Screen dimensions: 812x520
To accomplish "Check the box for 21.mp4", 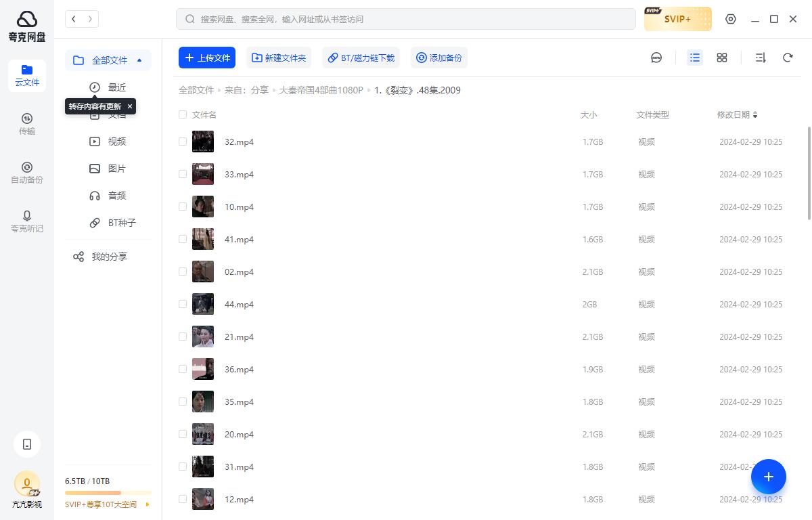I will click(183, 337).
